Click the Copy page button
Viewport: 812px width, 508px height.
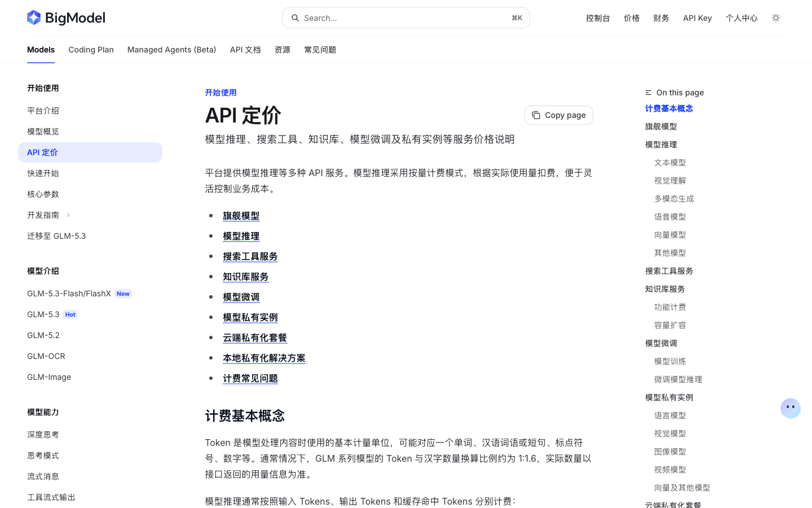(559, 115)
